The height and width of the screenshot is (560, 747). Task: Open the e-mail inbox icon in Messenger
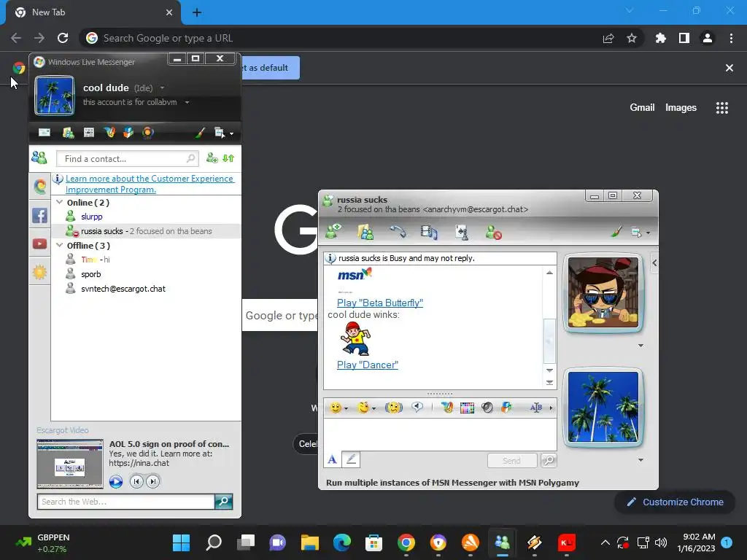point(44,133)
